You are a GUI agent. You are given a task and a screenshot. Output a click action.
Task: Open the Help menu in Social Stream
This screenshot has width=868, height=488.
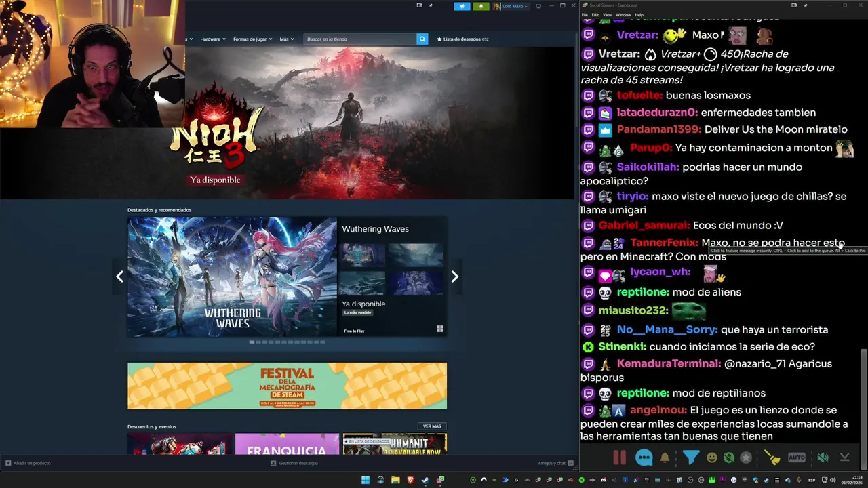(639, 15)
